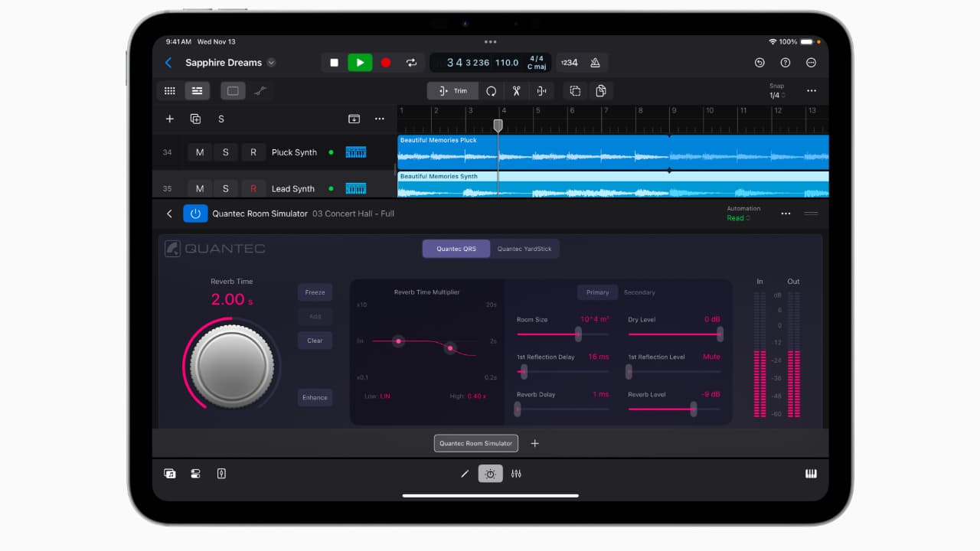Toggle Cycle loop mode
This screenshot has height=551, width=980.
411,63
